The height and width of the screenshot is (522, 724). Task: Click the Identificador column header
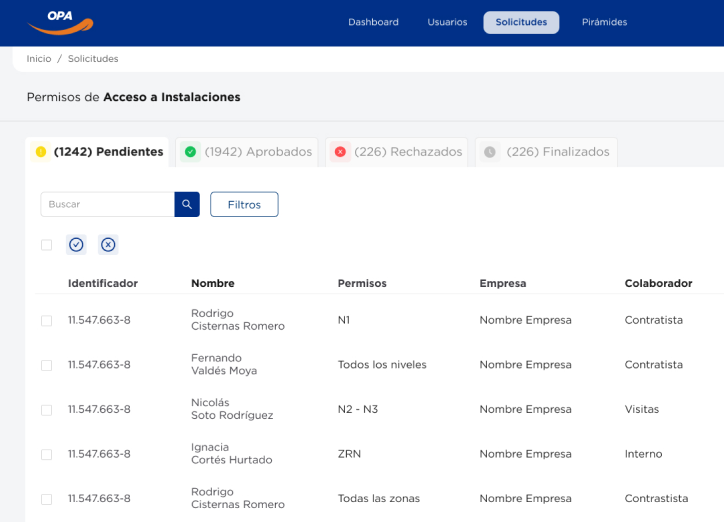coord(103,283)
